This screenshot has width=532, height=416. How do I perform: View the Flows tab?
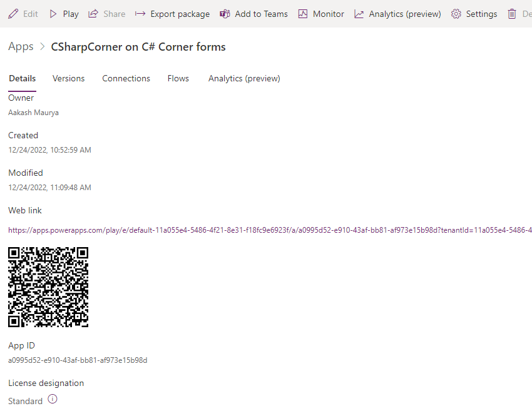[x=178, y=78]
